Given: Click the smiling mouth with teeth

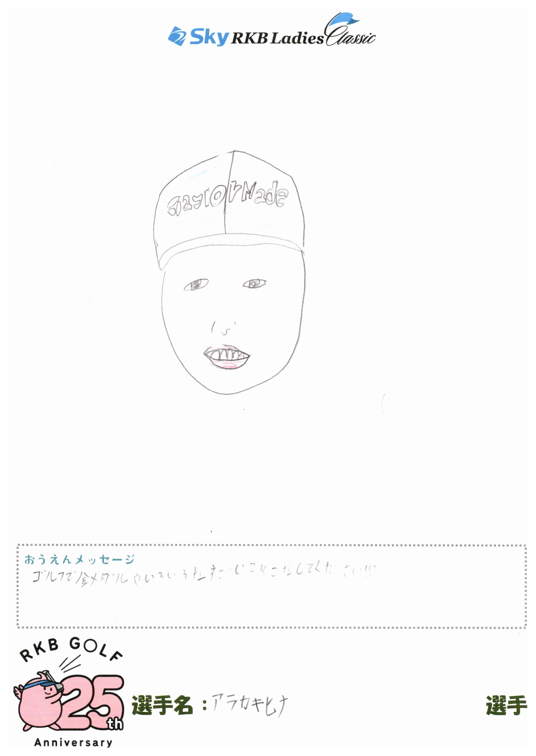Looking at the screenshot, I should [x=227, y=357].
